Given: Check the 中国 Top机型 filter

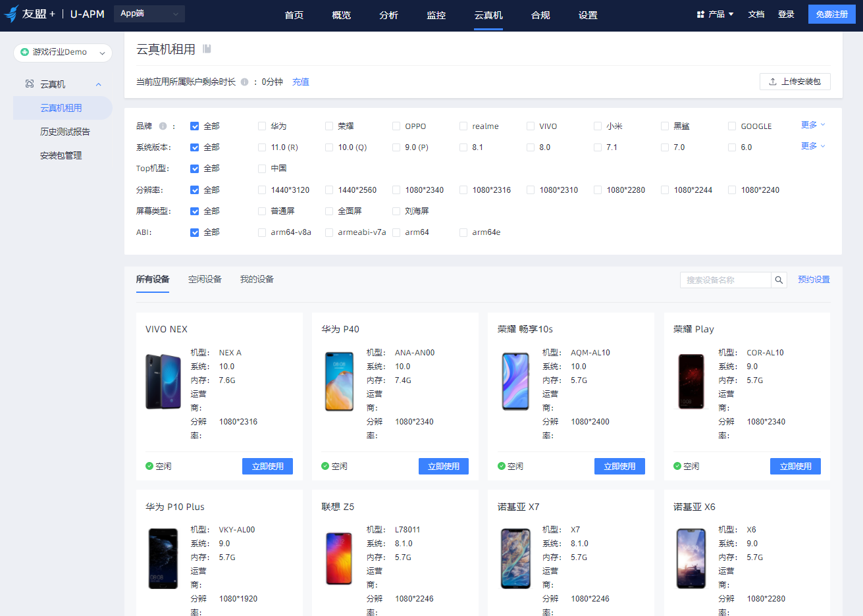Looking at the screenshot, I should coord(262,168).
